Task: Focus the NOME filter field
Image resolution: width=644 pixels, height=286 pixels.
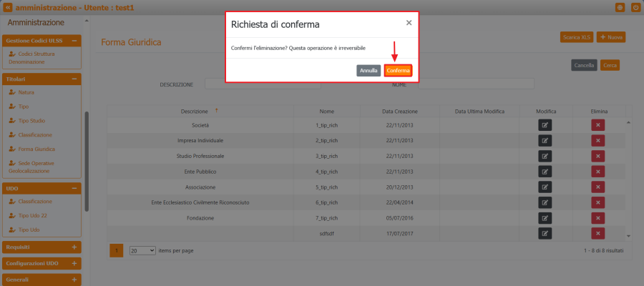Action: (476, 84)
